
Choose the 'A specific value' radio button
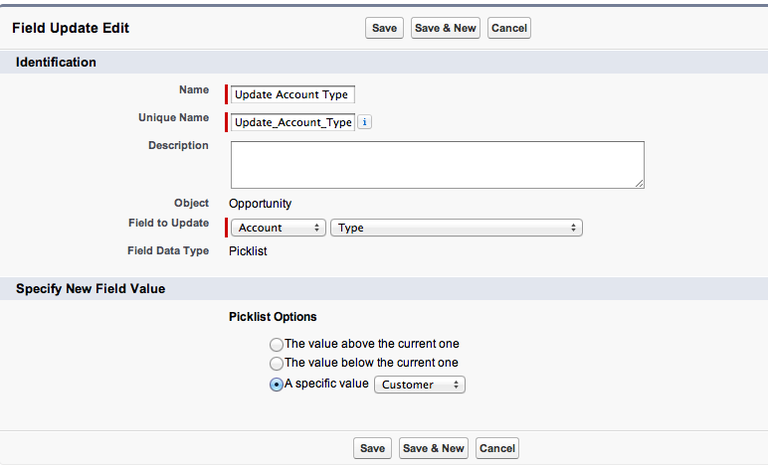276,384
